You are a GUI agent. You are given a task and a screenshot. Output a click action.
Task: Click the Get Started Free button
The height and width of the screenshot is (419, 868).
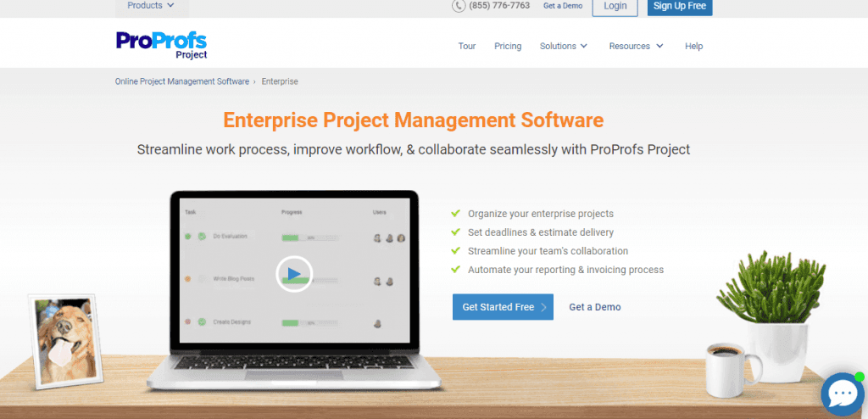pos(503,307)
